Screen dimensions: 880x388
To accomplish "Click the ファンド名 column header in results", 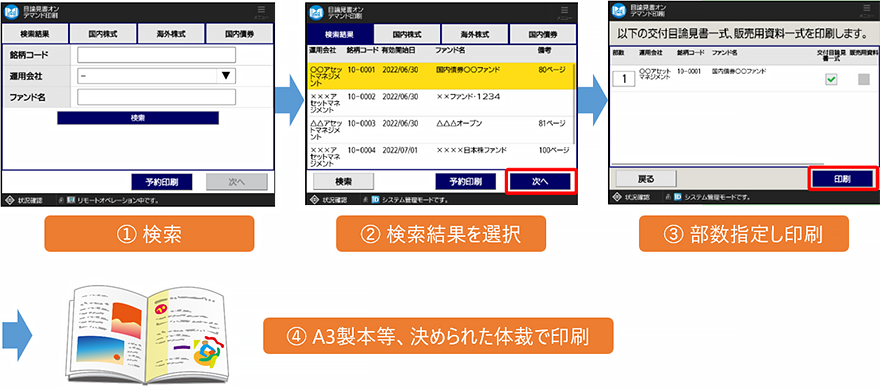I will [450, 51].
